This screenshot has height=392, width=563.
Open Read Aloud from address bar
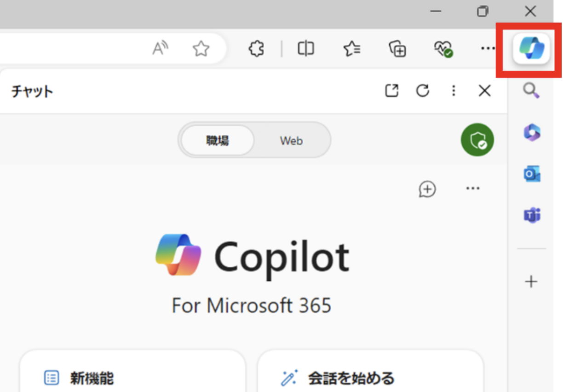click(161, 48)
